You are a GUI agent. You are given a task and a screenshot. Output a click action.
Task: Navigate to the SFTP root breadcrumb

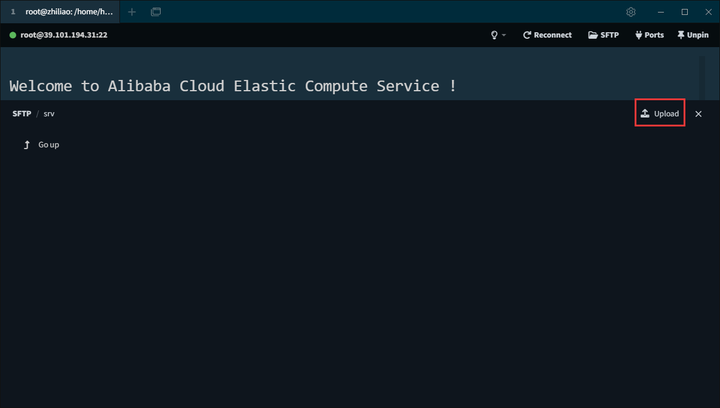(x=22, y=114)
